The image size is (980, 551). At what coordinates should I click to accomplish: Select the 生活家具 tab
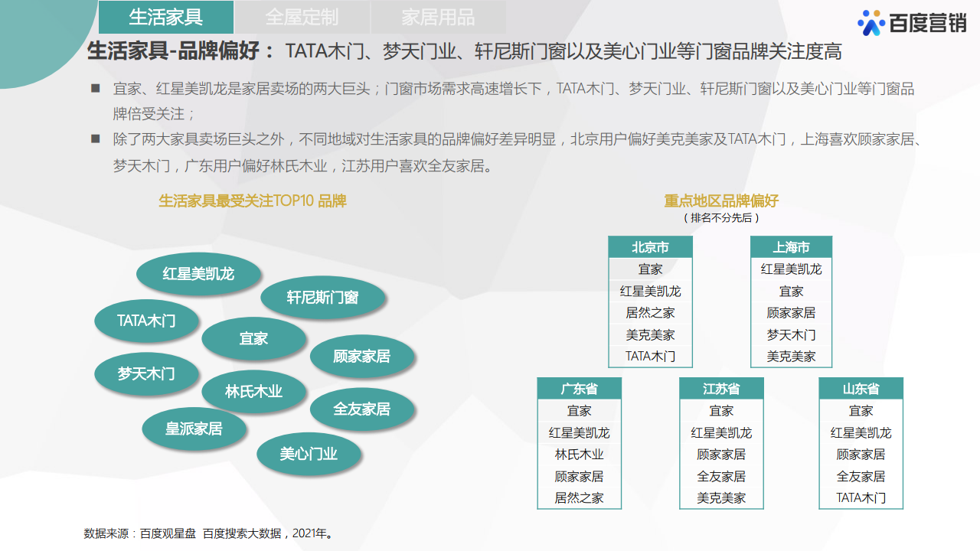click(166, 17)
